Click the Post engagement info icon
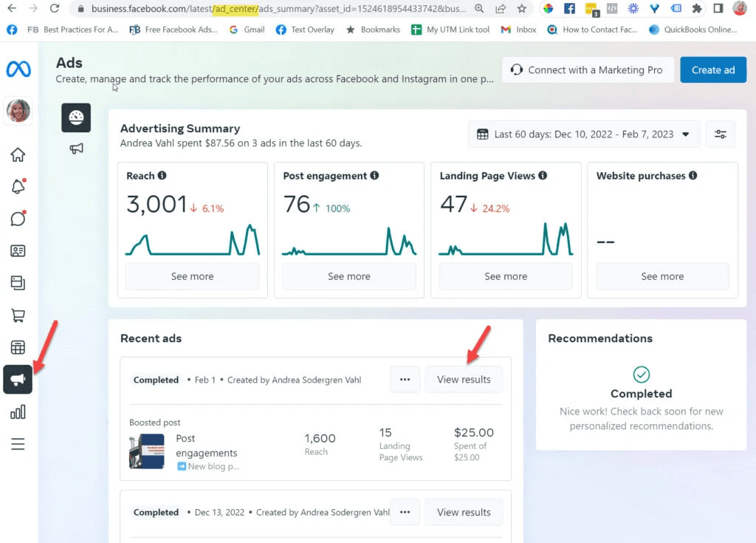The image size is (756, 543). pos(374,175)
